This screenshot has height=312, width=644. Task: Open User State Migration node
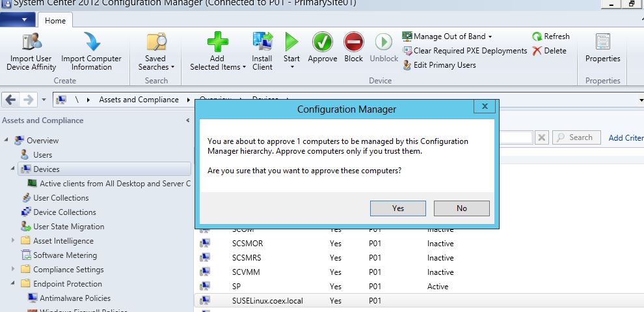(68, 227)
